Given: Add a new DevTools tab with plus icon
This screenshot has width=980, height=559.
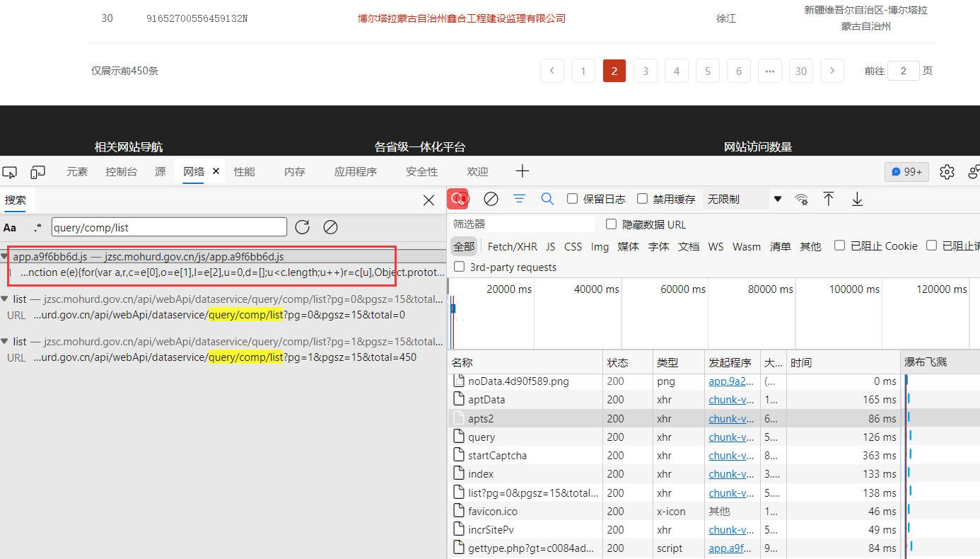Looking at the screenshot, I should [x=522, y=171].
